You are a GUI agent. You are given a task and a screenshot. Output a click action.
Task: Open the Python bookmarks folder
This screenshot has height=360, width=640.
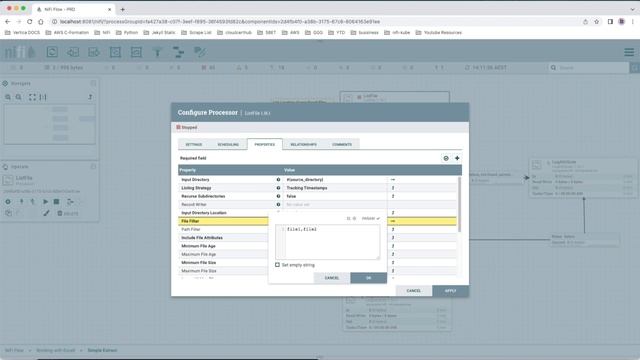[x=127, y=33]
